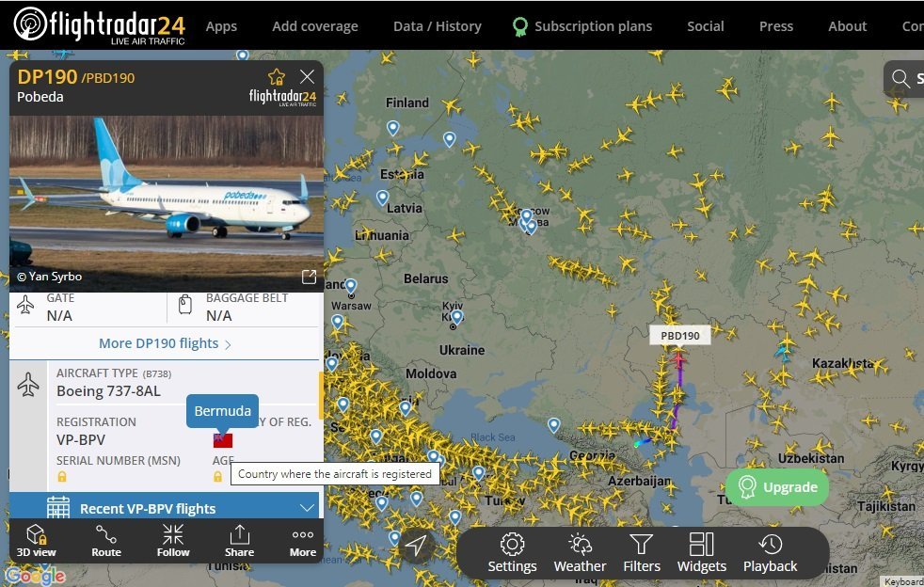Follow the DP190 aircraft
Screen dimensions: 924x587
173,541
